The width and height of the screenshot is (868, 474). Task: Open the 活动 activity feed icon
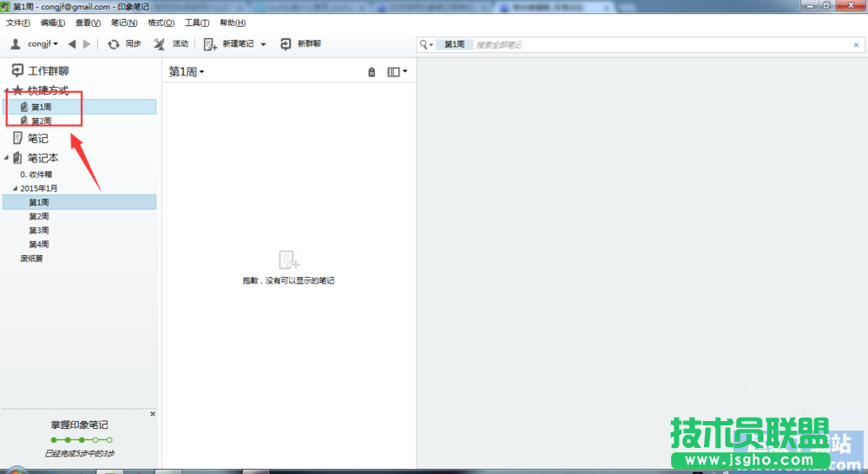tap(160, 44)
